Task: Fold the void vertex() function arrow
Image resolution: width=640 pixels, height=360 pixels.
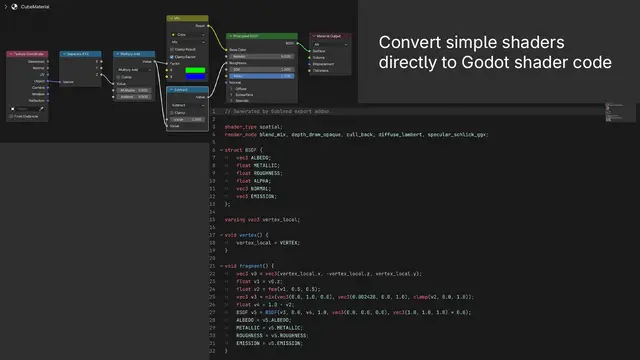Action: (x=221, y=235)
